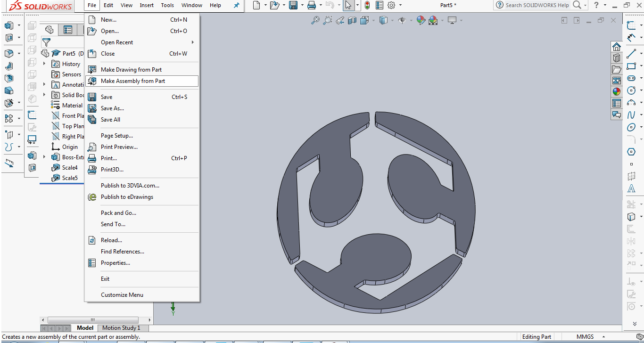644x343 pixels.
Task: Pin the menu bar with pushpin icon
Action: click(x=237, y=5)
